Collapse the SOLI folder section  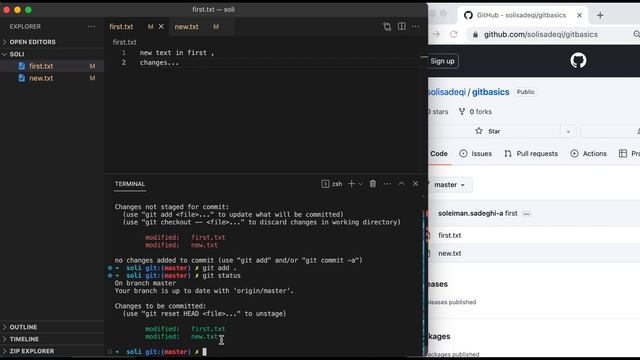52,54
